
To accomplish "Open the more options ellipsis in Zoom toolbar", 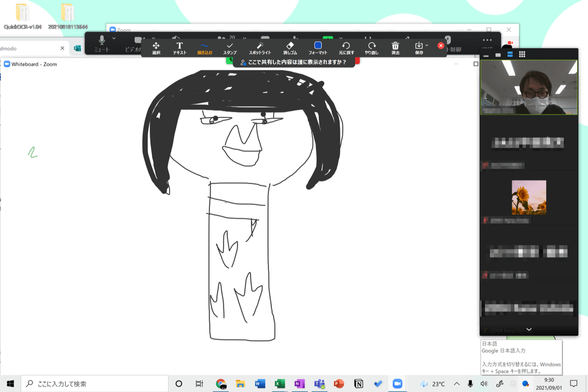I will [487, 41].
